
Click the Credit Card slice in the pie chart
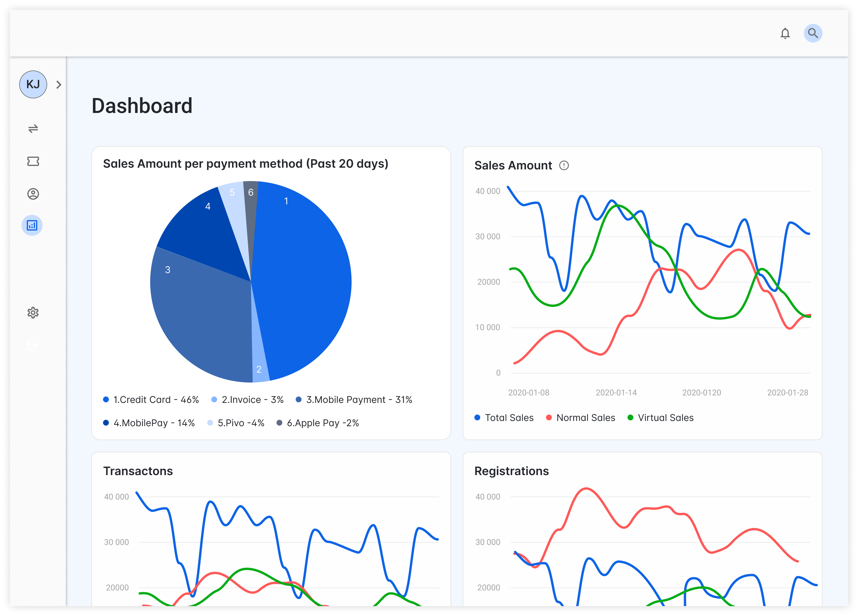tap(299, 265)
